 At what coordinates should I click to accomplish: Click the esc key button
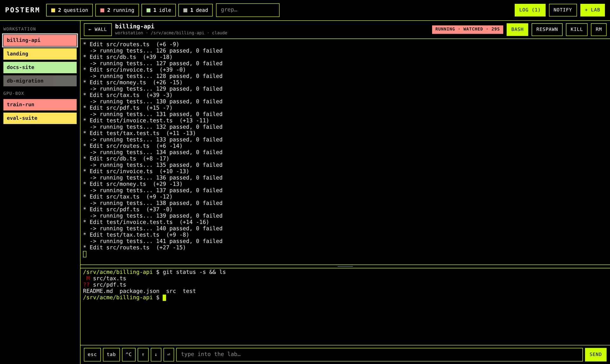tap(92, 354)
